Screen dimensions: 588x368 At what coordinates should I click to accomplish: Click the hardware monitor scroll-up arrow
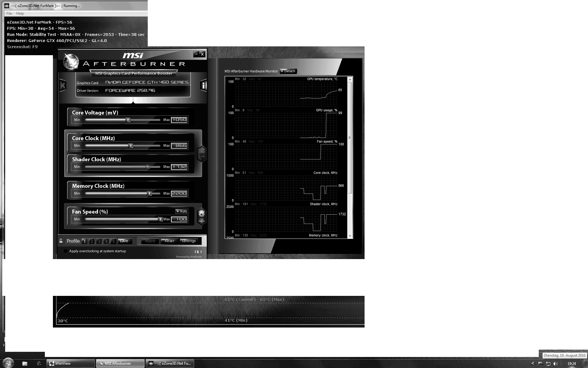pos(350,79)
